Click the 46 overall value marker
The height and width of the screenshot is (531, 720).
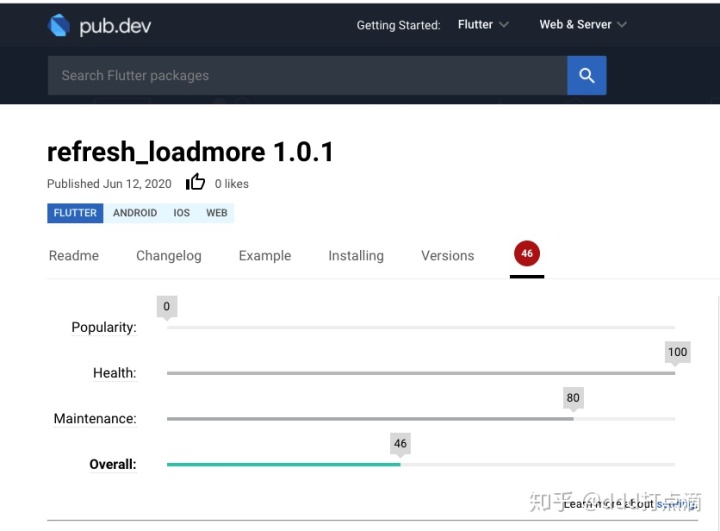[400, 444]
